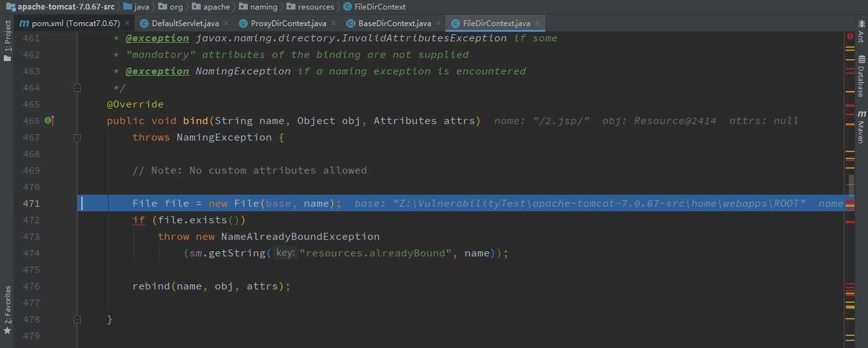Click the class icon in FileDirContext.java tab
This screenshot has width=868, height=348.
tap(455, 24)
